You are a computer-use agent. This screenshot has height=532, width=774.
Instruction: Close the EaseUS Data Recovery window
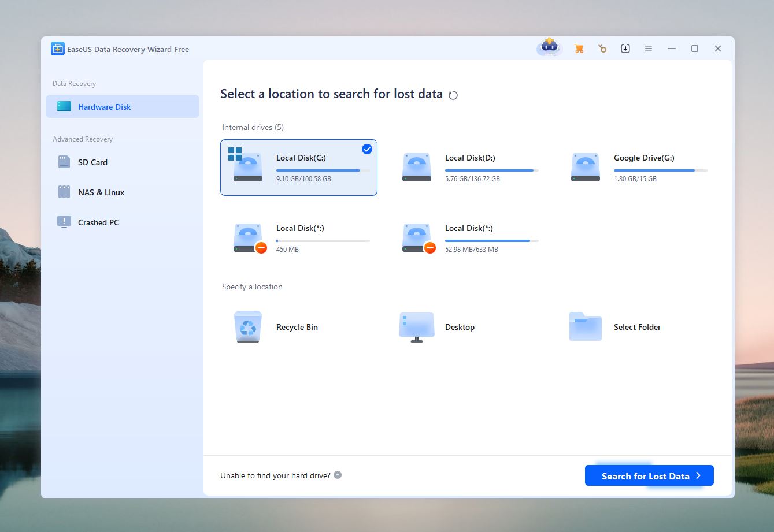(718, 49)
